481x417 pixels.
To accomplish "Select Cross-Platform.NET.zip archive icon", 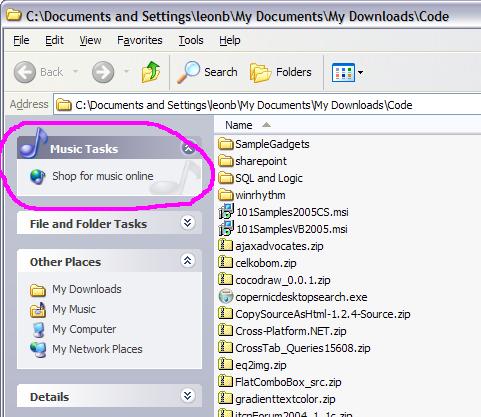I will point(225,331).
